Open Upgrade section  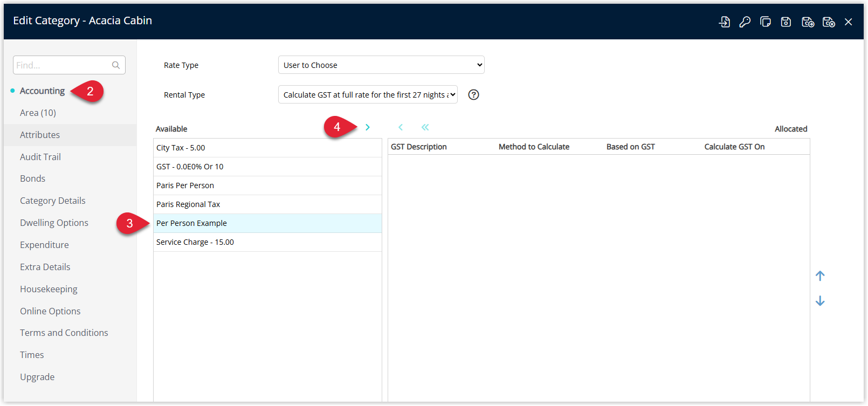pyautogui.click(x=37, y=377)
